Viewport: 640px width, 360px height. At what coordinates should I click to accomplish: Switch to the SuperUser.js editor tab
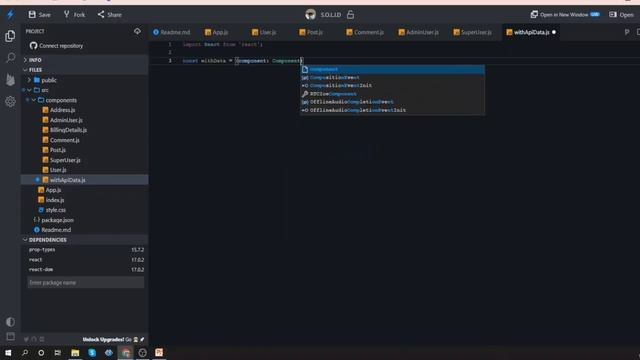click(x=473, y=32)
